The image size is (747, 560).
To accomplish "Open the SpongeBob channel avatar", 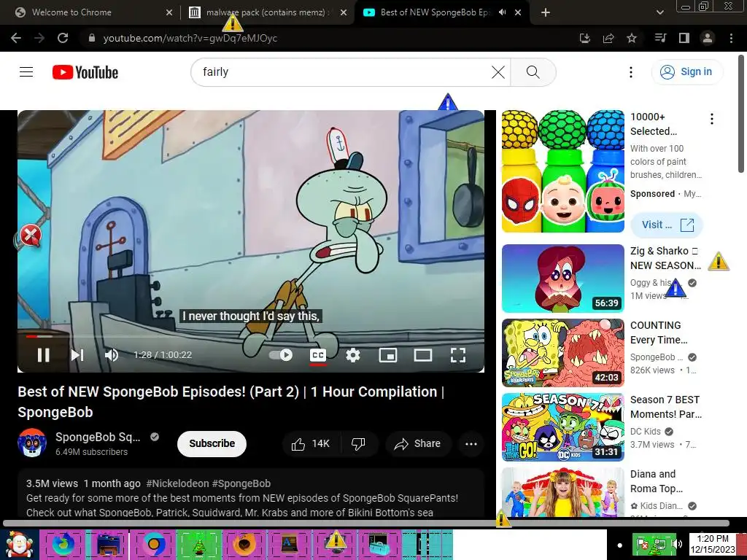I will pyautogui.click(x=32, y=443).
